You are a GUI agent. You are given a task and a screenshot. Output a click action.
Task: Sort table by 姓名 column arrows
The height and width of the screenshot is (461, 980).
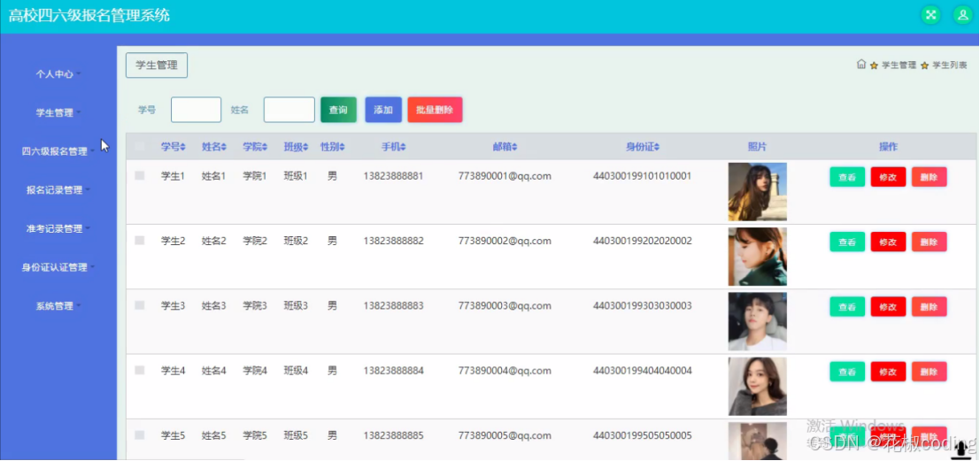coord(224,148)
